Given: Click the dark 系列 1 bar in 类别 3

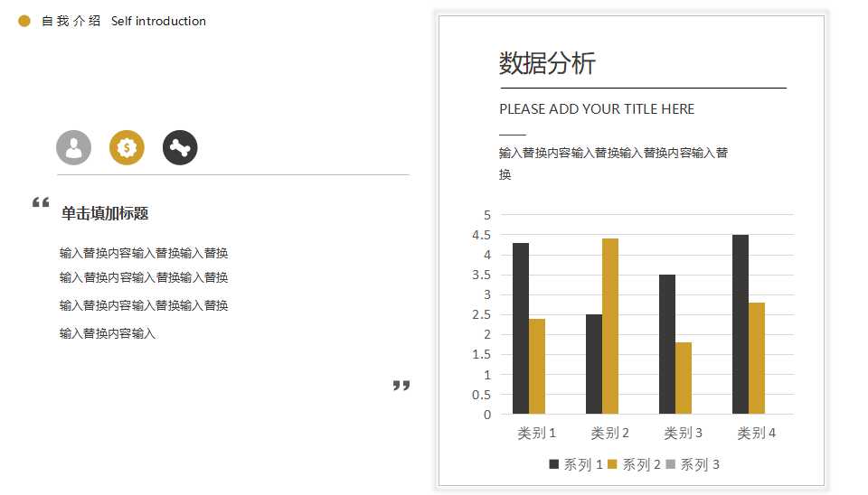Looking at the screenshot, I should click(x=667, y=344).
